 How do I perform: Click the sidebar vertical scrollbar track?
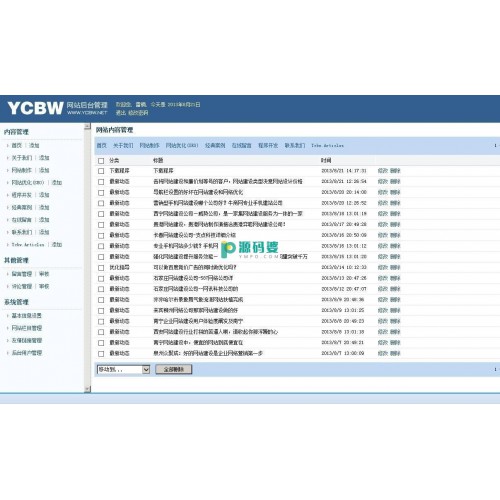[x=87, y=258]
